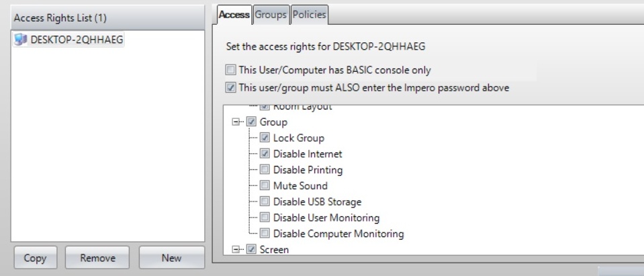
Task: Check Disable Computer Monitoring checkbox
Action: click(x=264, y=234)
